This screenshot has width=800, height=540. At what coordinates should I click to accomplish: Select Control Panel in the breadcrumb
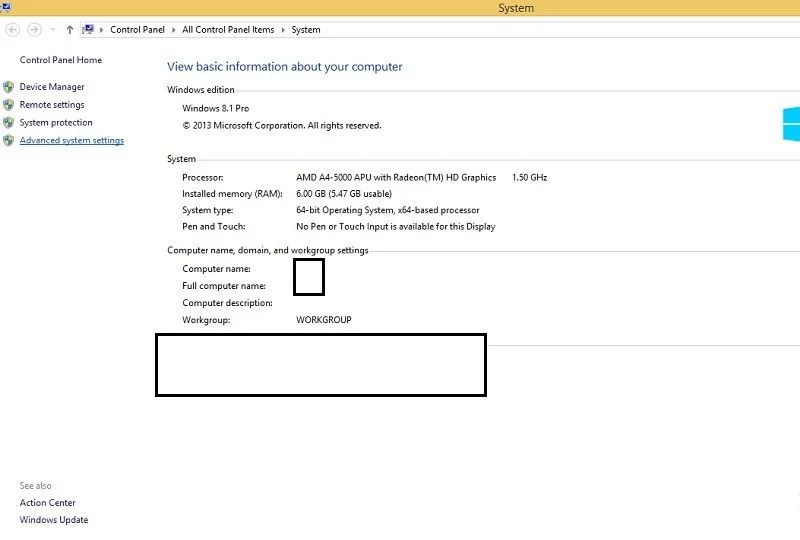(x=137, y=30)
